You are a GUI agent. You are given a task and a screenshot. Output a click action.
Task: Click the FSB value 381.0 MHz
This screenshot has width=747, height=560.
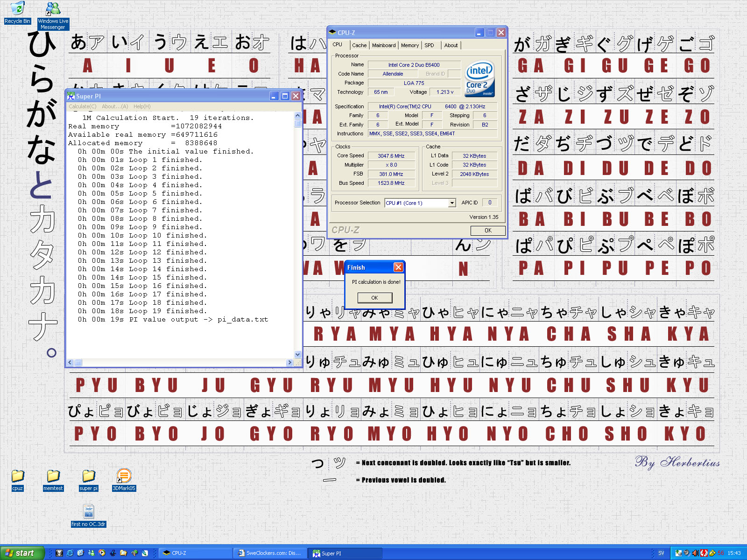click(391, 174)
